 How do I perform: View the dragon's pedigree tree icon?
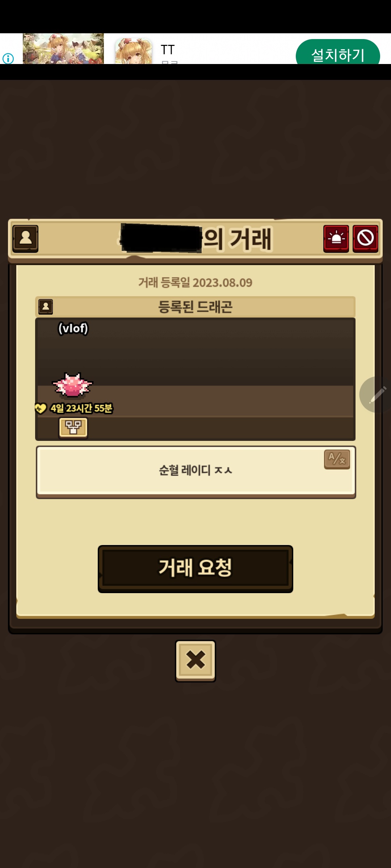[x=73, y=428]
